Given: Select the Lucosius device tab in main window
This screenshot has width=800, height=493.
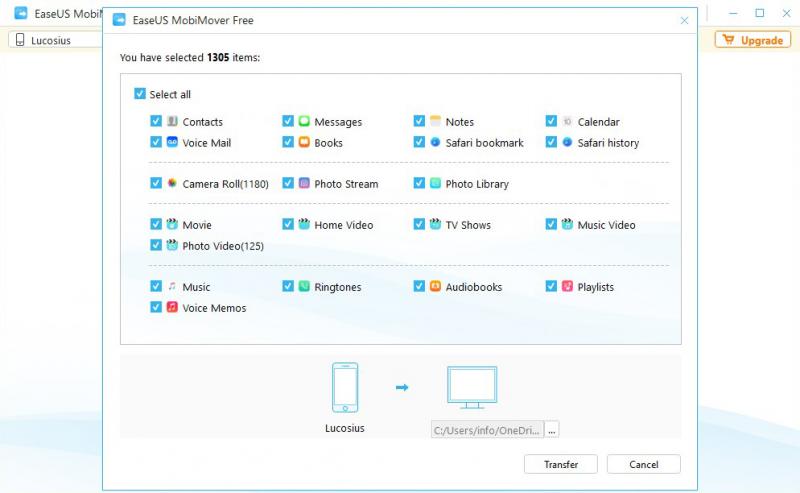Looking at the screenshot, I should tap(55, 40).
